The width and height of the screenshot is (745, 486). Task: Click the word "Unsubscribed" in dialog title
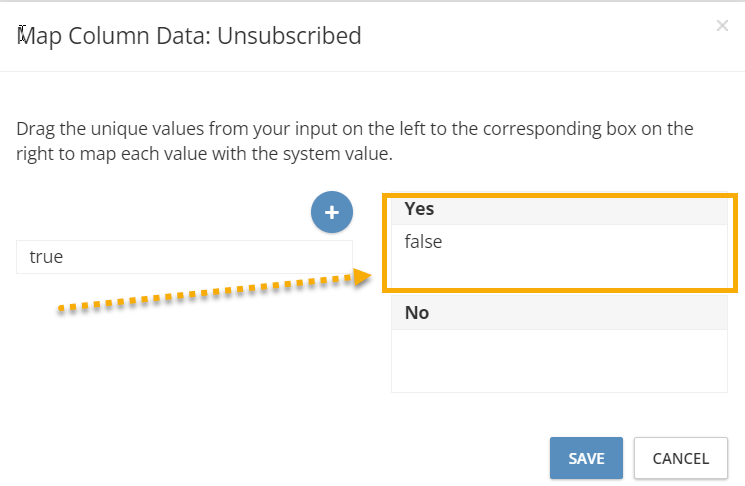289,36
